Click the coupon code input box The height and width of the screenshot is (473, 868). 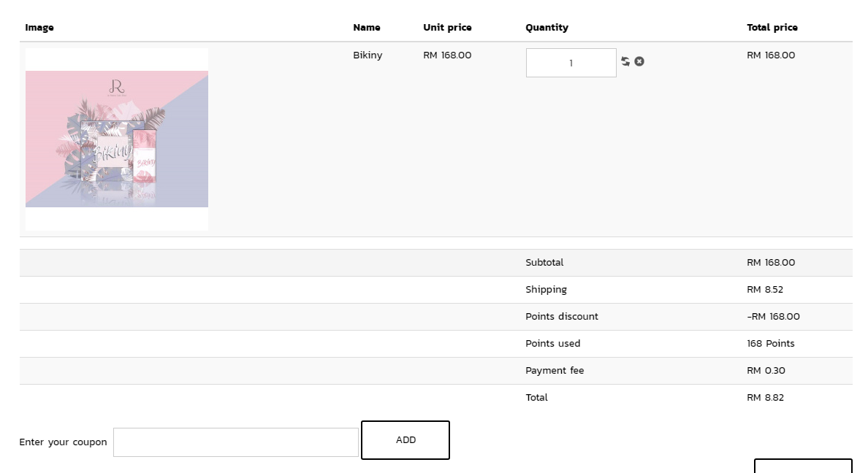tap(235, 442)
